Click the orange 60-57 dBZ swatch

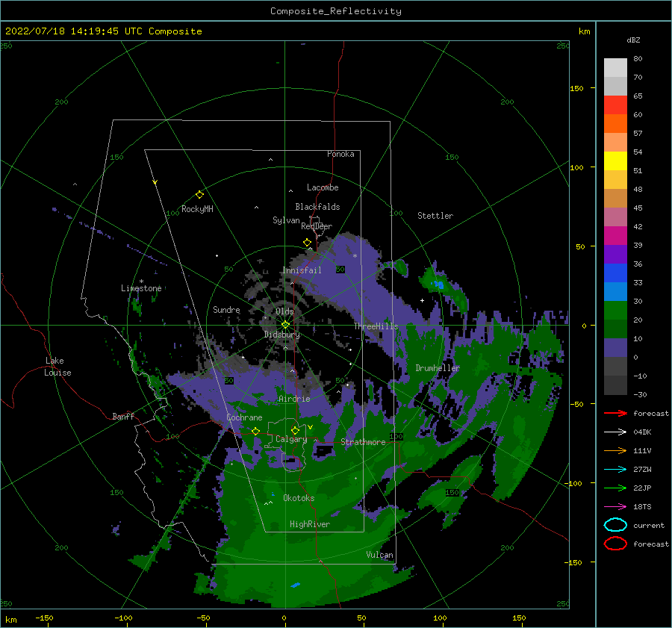(x=615, y=123)
